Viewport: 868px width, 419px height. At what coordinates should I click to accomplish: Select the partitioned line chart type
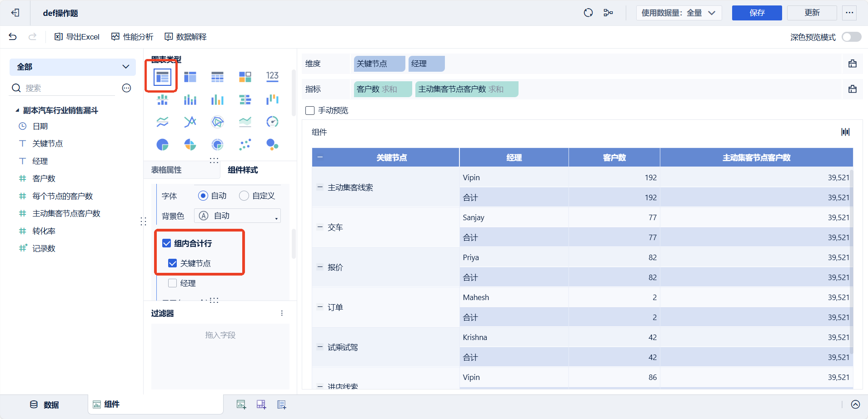pyautogui.click(x=162, y=122)
